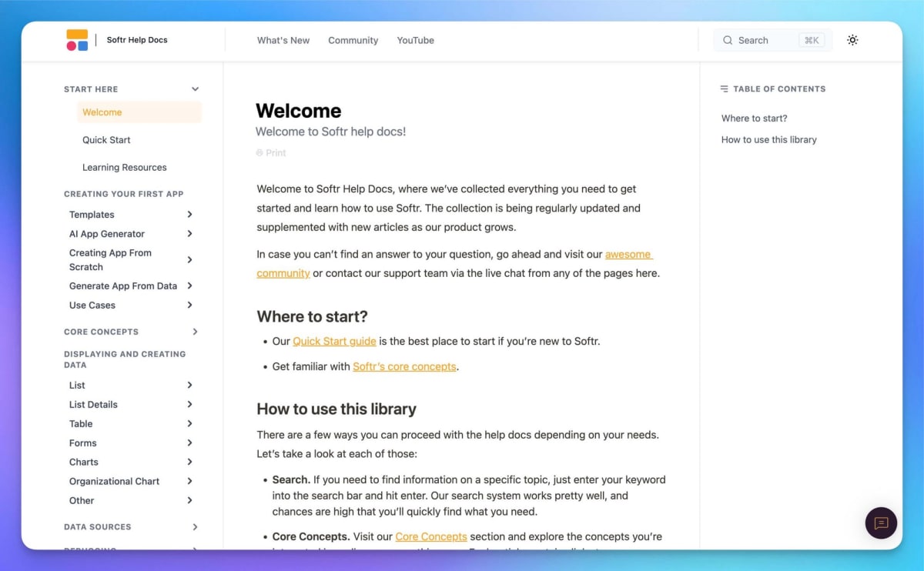The image size is (924, 571).
Task: Toggle the light/dark theme sun icon
Action: pyautogui.click(x=852, y=40)
